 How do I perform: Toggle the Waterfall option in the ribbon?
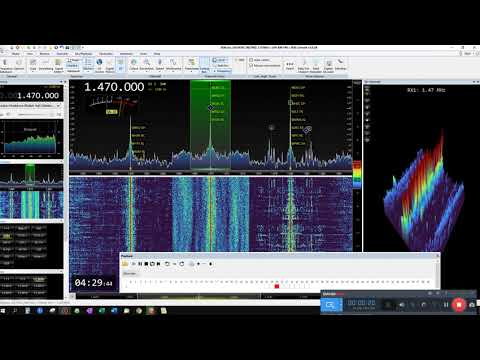pos(73,71)
